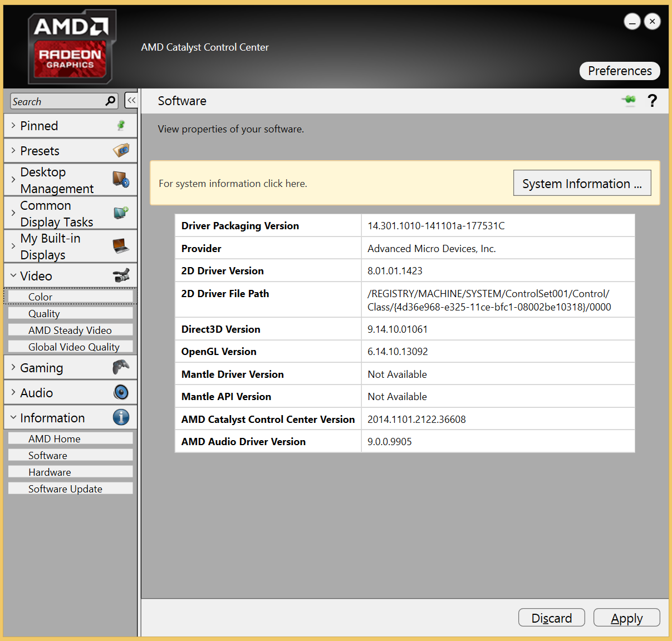This screenshot has height=641, width=672.
Task: Open the Color page under Video
Action: (x=70, y=297)
